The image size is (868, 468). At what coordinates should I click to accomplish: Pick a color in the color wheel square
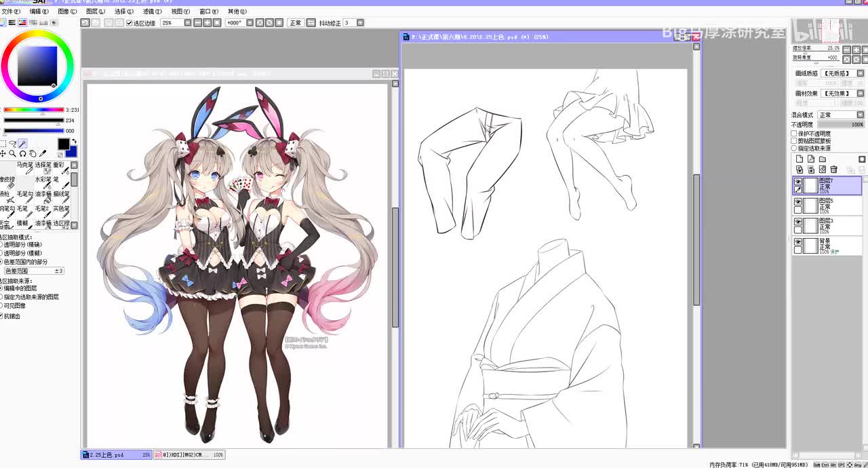coord(37,65)
